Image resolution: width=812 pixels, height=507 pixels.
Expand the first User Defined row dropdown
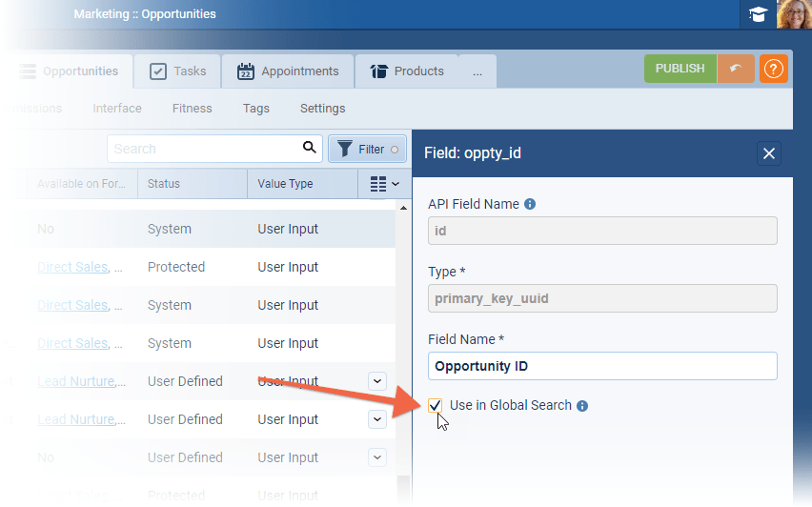point(377,381)
